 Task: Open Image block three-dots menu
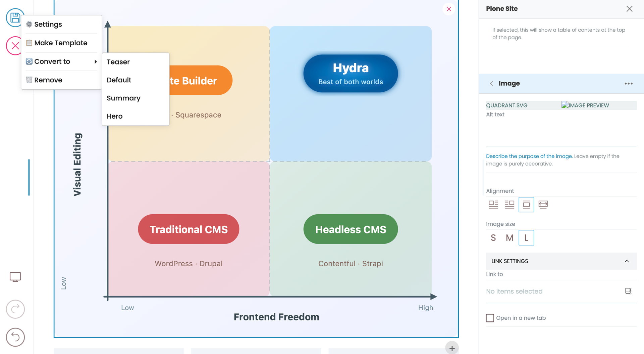pyautogui.click(x=628, y=84)
